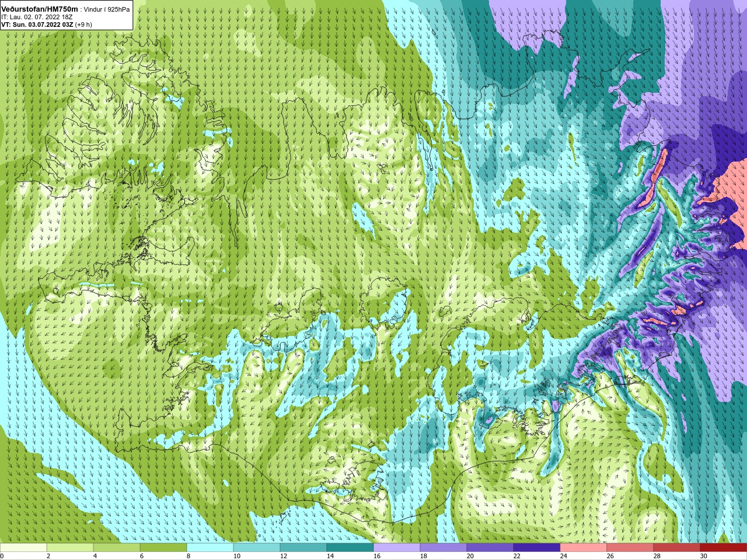Screen dimensions: 747x560
Task: Click the legend scale label '10'
Action: click(x=237, y=556)
